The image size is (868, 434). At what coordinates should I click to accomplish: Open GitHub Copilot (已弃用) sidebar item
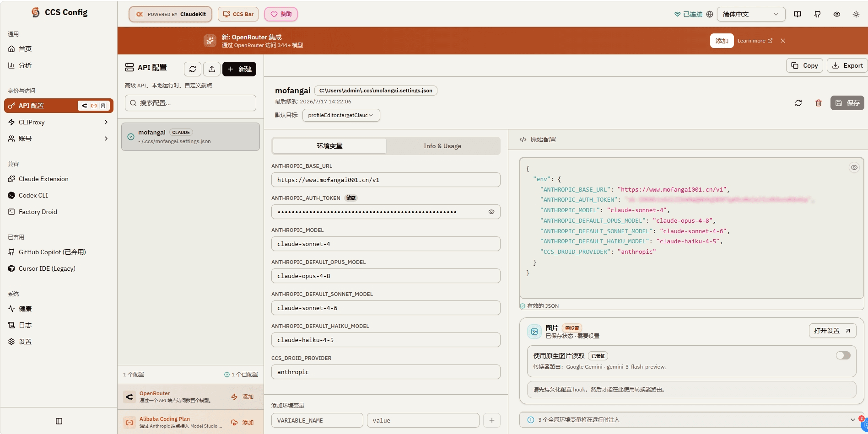click(59, 252)
